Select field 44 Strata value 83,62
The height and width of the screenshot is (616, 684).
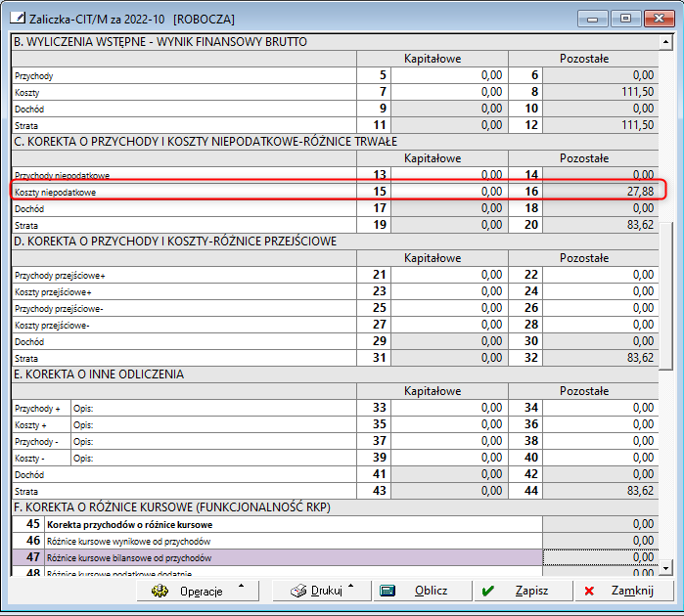tap(600, 491)
